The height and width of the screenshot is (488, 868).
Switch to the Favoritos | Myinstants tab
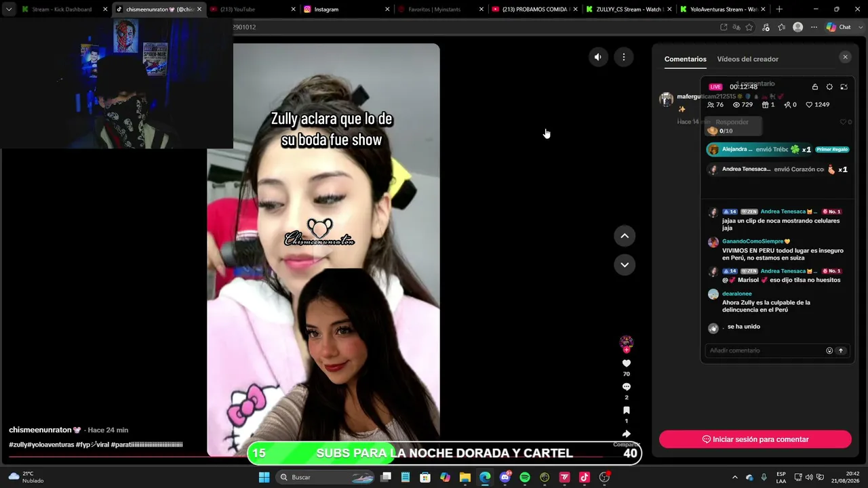pos(439,9)
